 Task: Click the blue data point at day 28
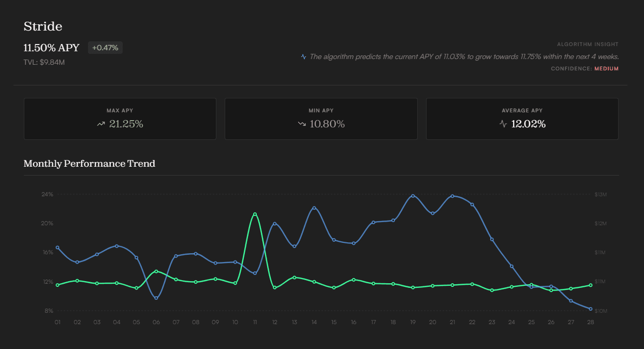[590, 309]
